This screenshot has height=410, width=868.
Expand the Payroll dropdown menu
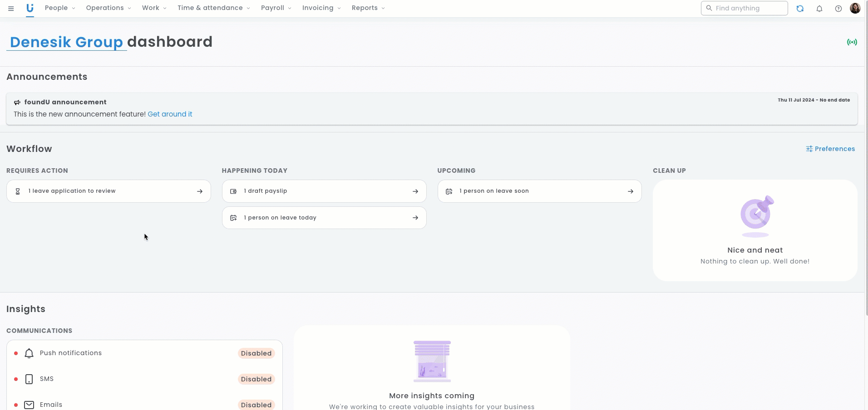tap(276, 8)
